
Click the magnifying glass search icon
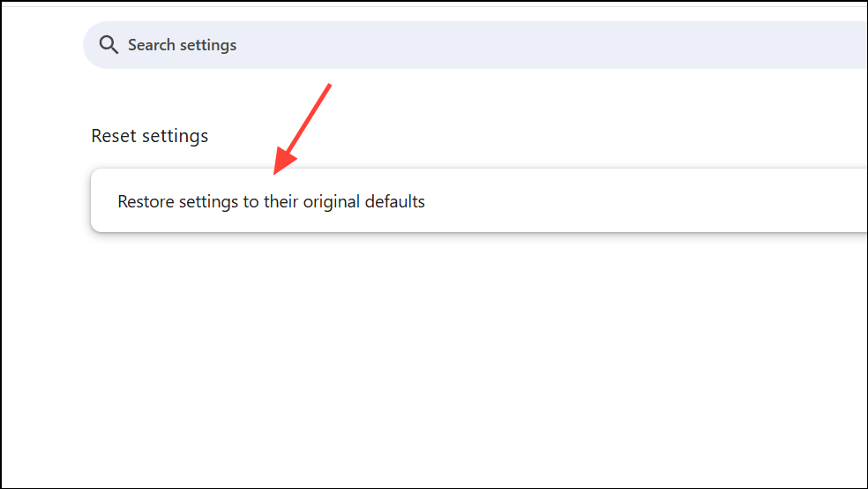click(108, 45)
